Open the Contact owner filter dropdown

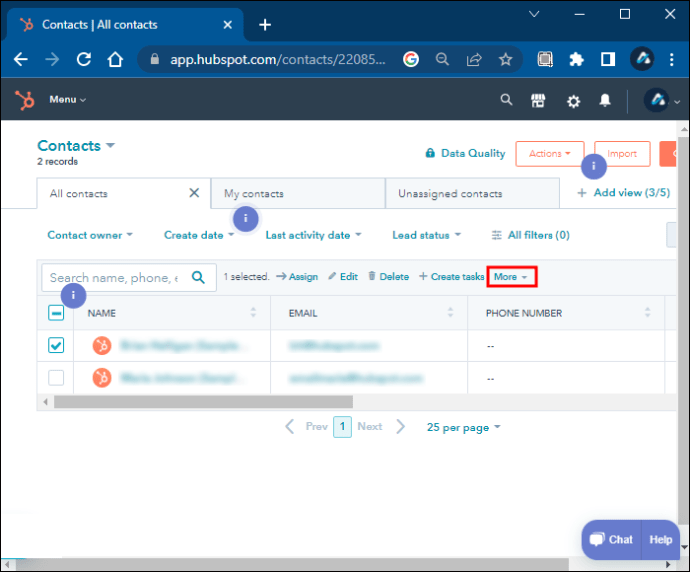[x=90, y=235]
